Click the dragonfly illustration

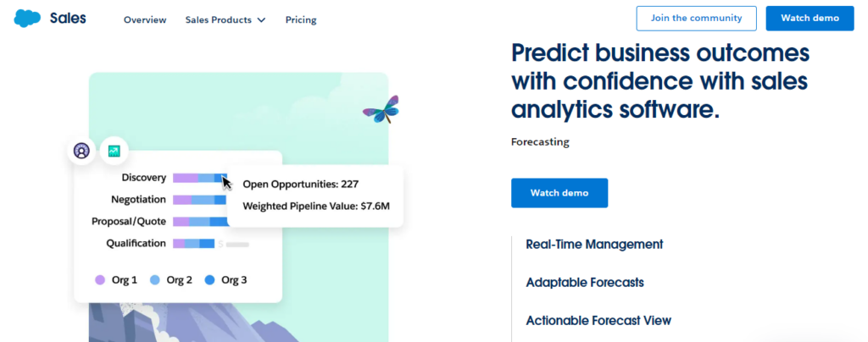coord(381,110)
